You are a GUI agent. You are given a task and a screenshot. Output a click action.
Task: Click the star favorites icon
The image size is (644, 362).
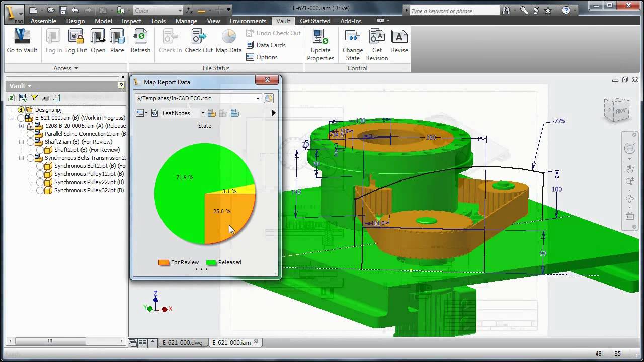tap(548, 10)
